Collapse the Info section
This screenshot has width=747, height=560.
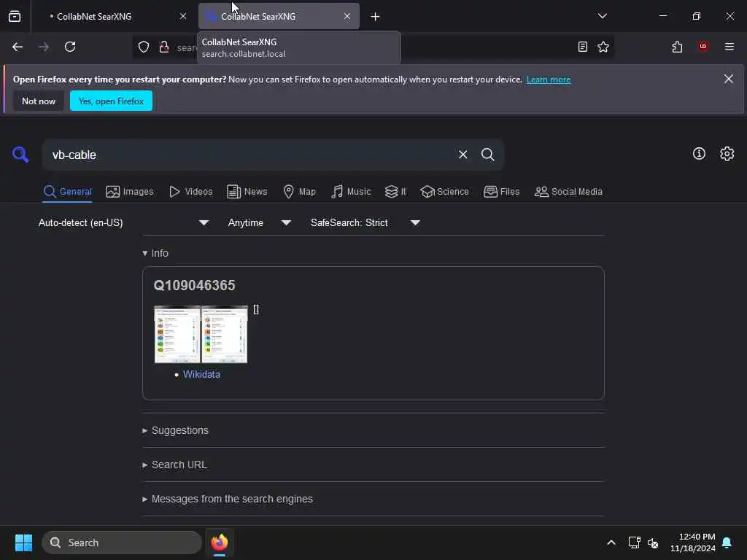(x=155, y=253)
